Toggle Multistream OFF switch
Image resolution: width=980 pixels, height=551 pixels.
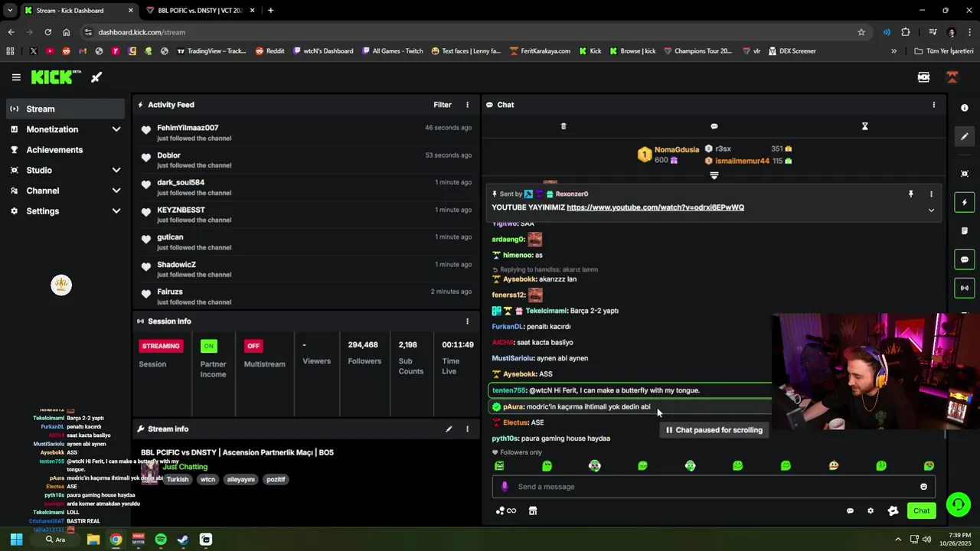(x=253, y=346)
